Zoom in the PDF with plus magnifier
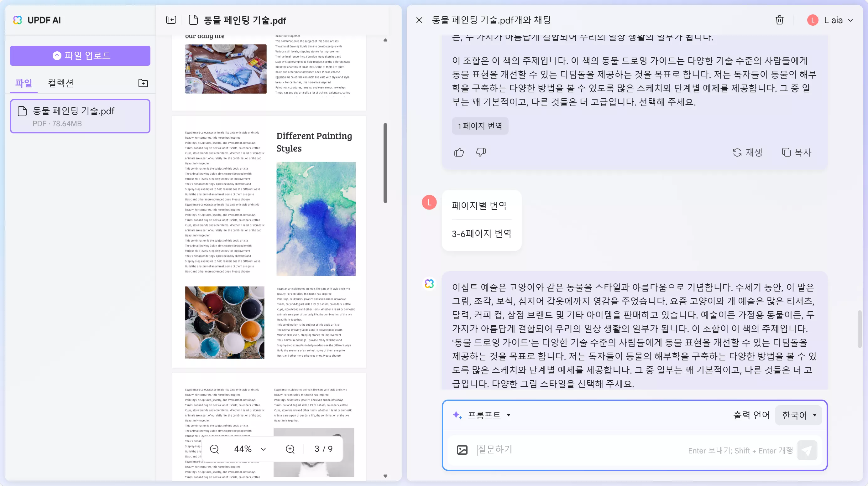 coord(290,449)
